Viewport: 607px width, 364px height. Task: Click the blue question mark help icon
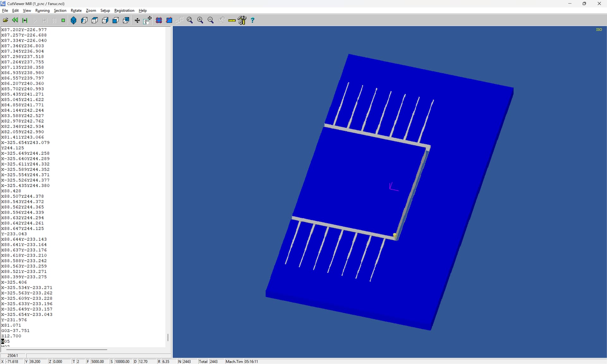click(x=253, y=20)
